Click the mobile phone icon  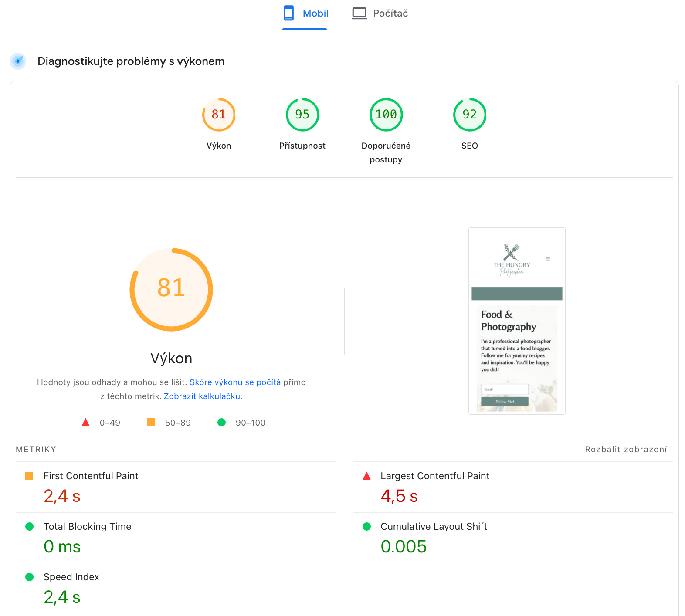click(x=288, y=14)
